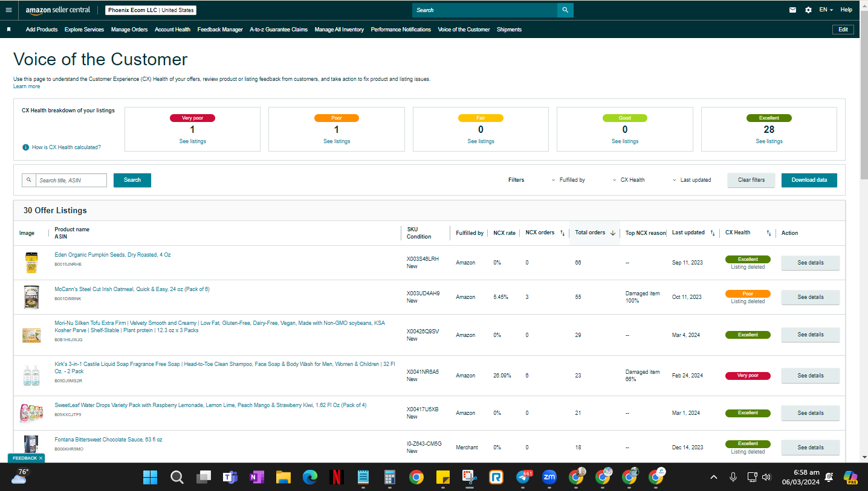Click the Learn more link
Viewport: 868px width, 491px height.
coord(27,86)
